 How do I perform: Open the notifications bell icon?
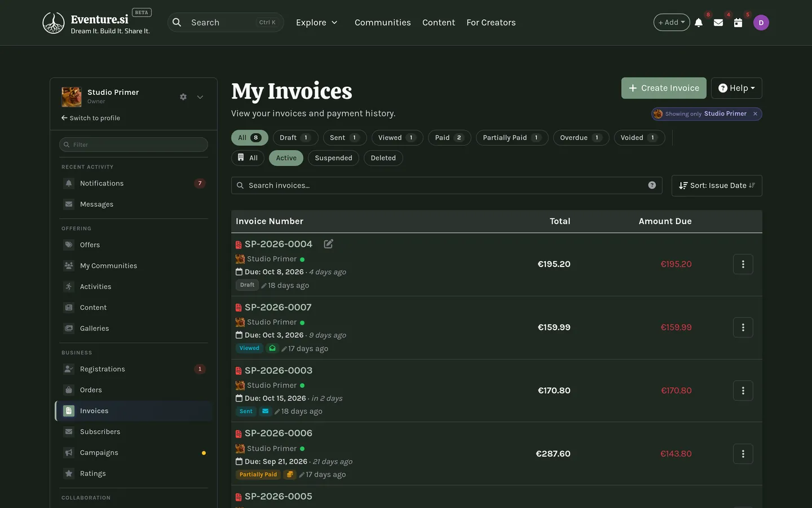[699, 23]
